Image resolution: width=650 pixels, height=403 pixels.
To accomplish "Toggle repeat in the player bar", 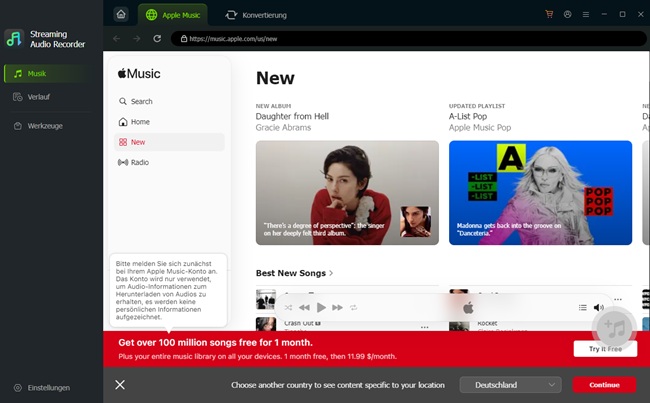I will (x=353, y=308).
